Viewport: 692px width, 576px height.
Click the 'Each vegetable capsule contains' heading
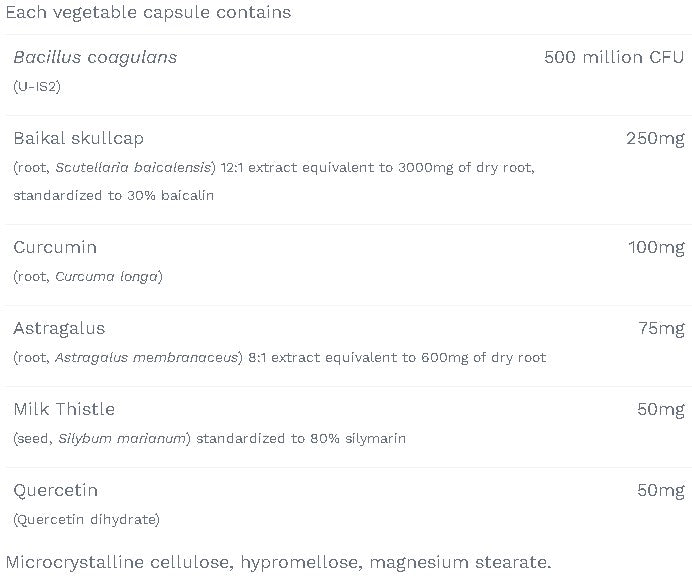coord(148,13)
